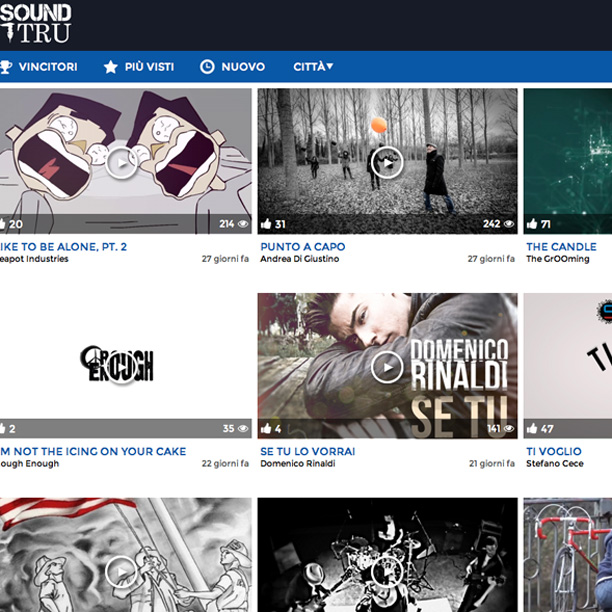Open the Like To Be Alone, Pt. 2 title

[x=63, y=247]
